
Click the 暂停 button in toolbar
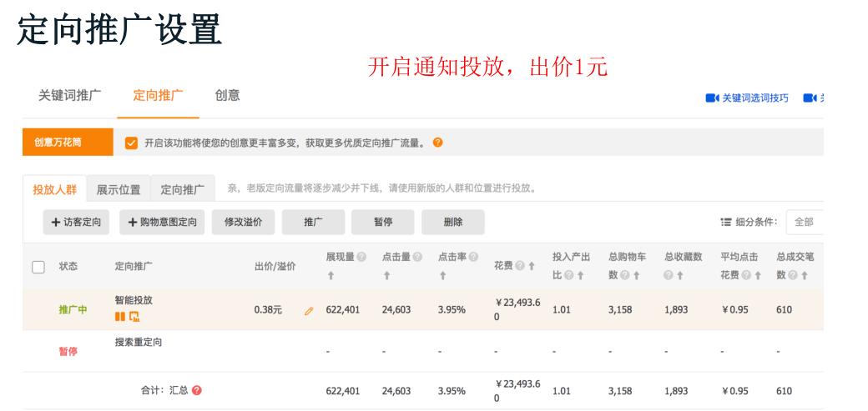(x=383, y=222)
